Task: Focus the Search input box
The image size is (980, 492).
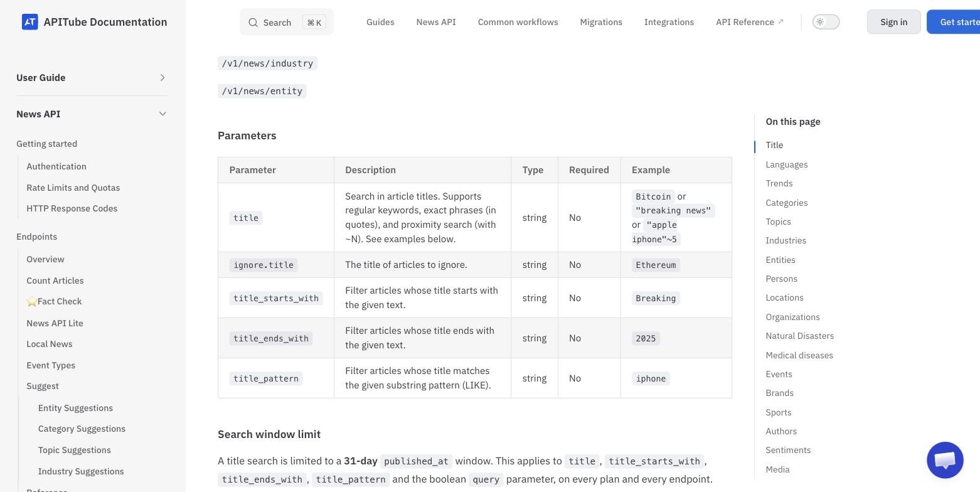Action: 287,23
